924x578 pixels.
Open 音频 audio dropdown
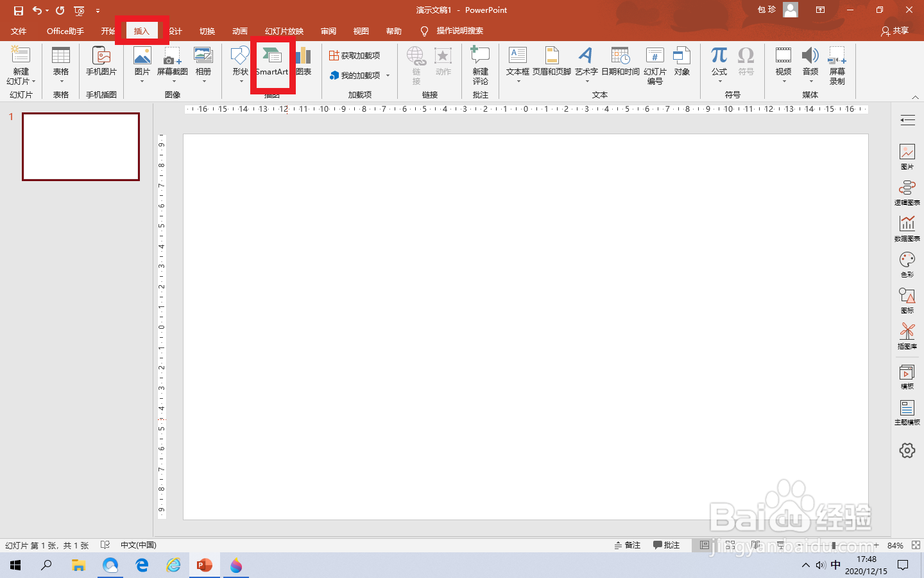(x=810, y=82)
